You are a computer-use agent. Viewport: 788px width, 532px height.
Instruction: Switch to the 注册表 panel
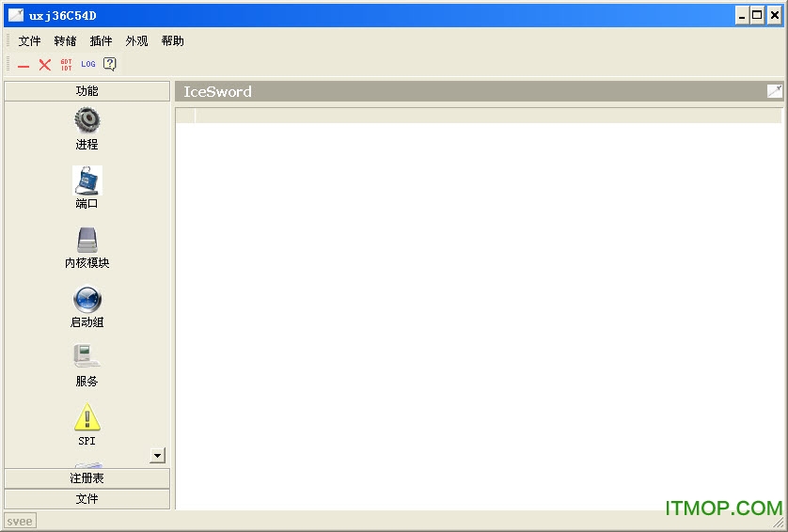pyautogui.click(x=87, y=478)
